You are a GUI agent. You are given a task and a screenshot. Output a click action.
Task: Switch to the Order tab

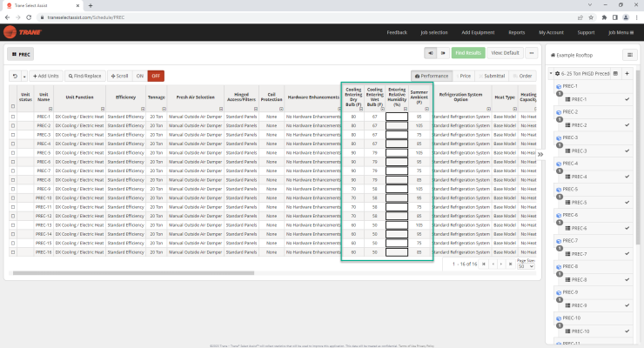point(522,76)
